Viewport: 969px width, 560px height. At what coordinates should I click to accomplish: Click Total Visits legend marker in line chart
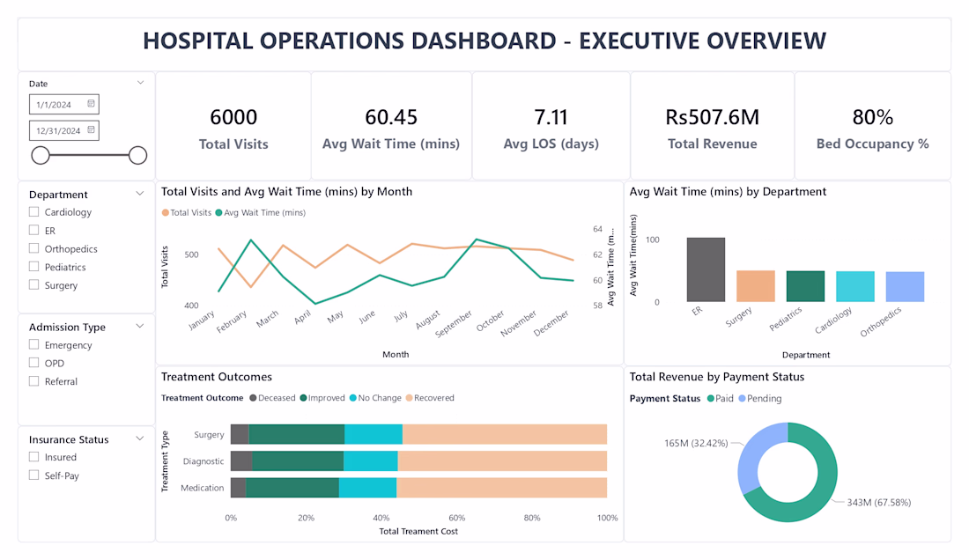165,212
